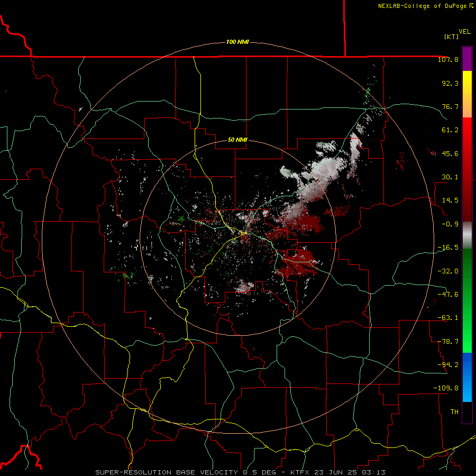Viewport: 476px width, 476px height.
Task: Click the TH legend label
Action: (454, 412)
